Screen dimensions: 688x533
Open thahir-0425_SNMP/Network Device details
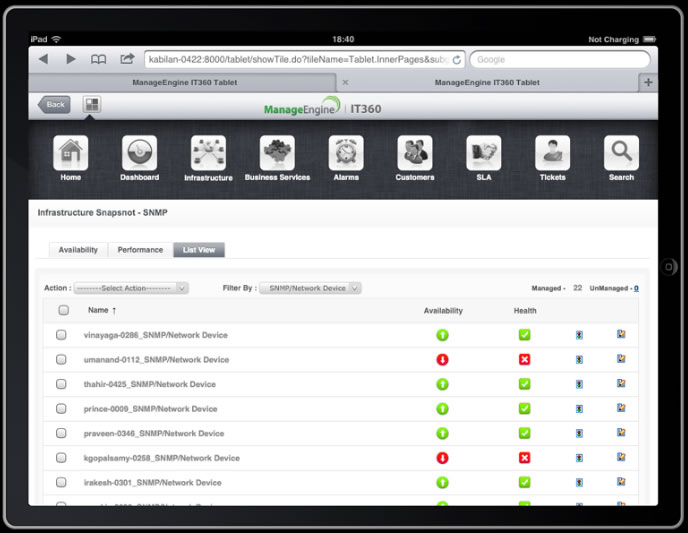150,384
